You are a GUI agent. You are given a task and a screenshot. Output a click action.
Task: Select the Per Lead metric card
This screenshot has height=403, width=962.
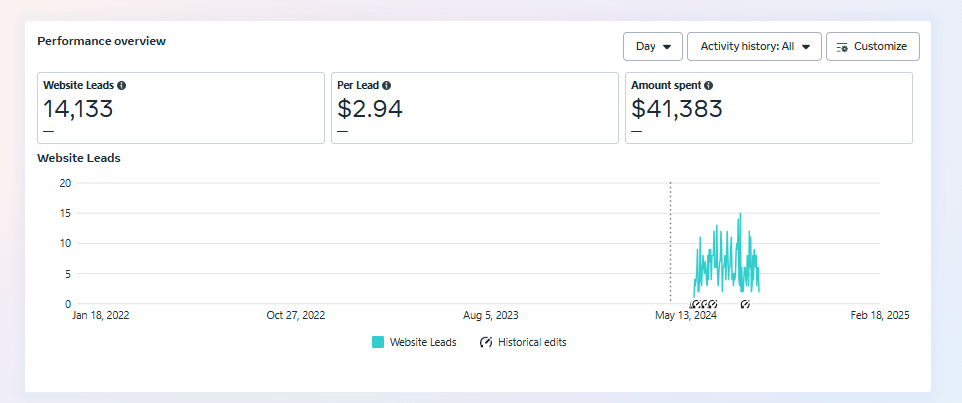[474, 108]
